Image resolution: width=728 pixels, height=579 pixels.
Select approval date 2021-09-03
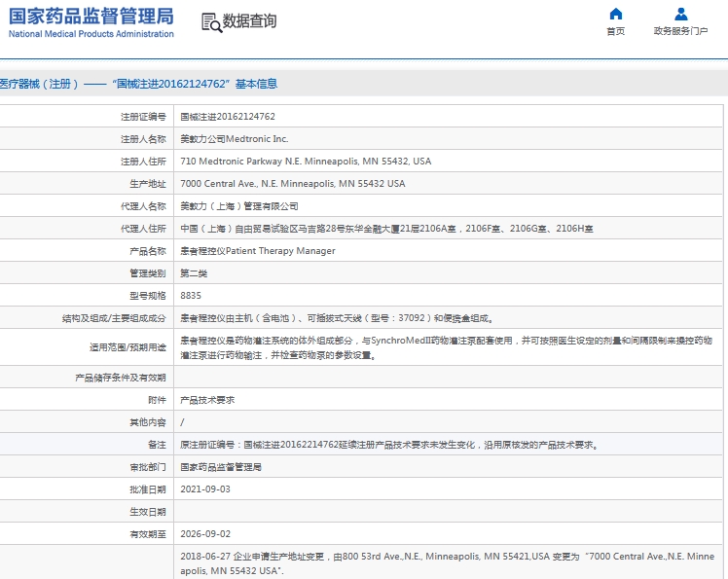[x=205, y=489]
